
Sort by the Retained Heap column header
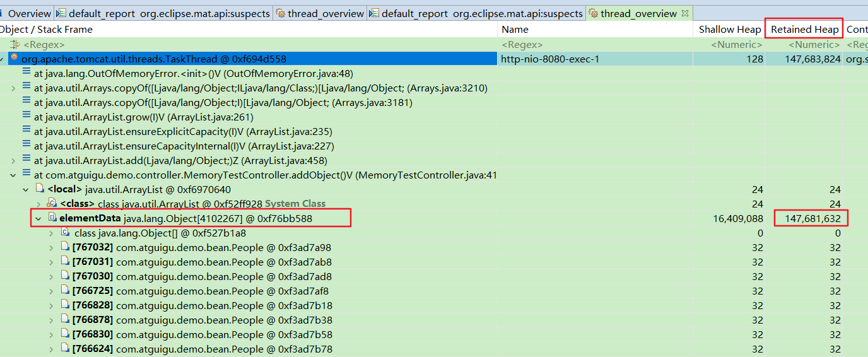tap(805, 29)
